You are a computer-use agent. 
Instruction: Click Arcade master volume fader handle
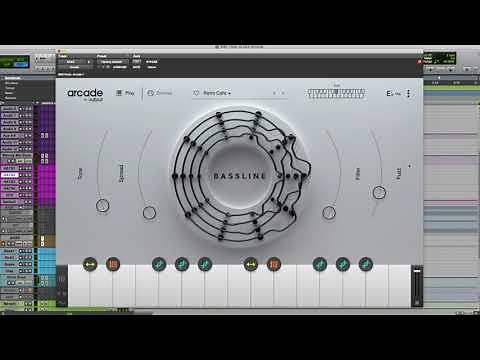tap(417, 271)
